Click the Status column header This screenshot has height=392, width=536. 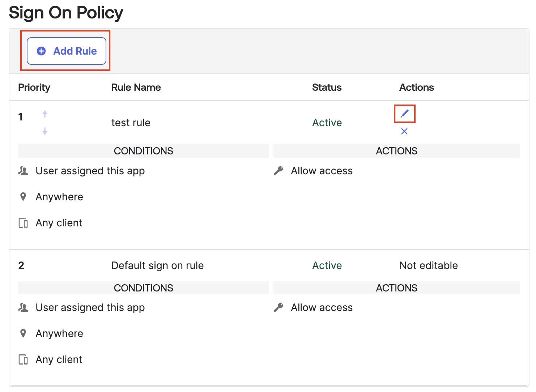pyautogui.click(x=327, y=88)
